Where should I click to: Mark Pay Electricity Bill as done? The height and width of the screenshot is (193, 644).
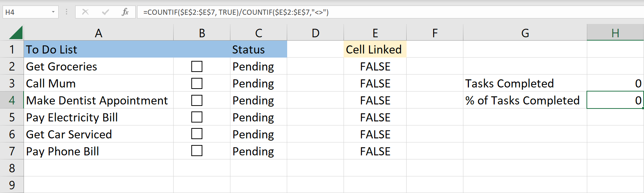click(x=197, y=117)
